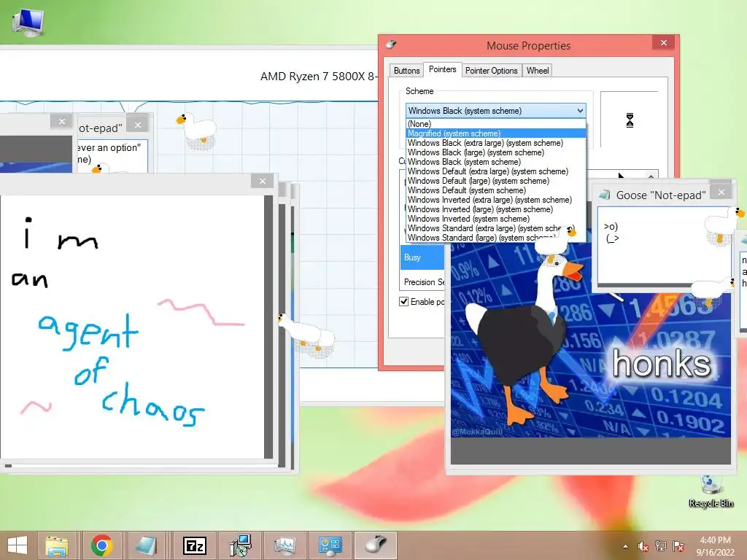Choose Windows Inverted (large) scheme

(495, 209)
